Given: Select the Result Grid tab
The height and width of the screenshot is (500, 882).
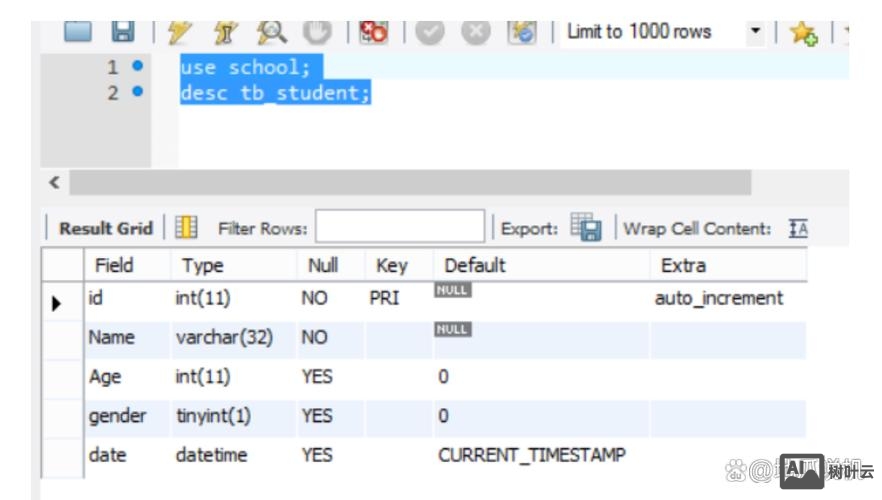Looking at the screenshot, I should pos(106,228).
